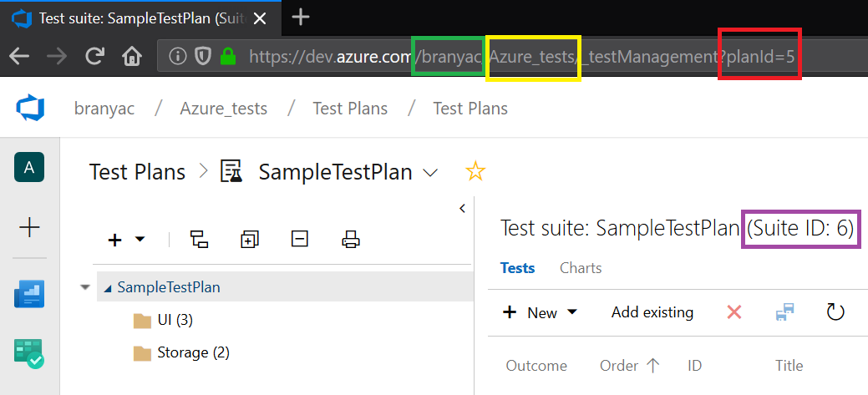
Task: Reload the page with the refresh icon
Action: point(94,56)
